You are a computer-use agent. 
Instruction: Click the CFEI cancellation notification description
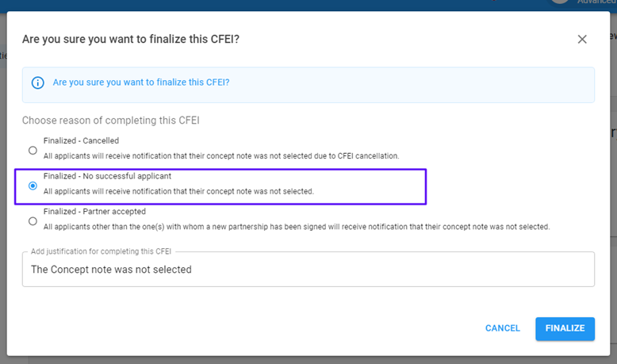point(220,156)
